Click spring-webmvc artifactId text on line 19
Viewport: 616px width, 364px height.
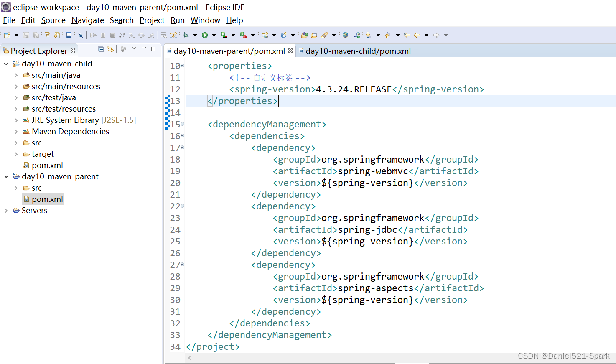click(373, 171)
